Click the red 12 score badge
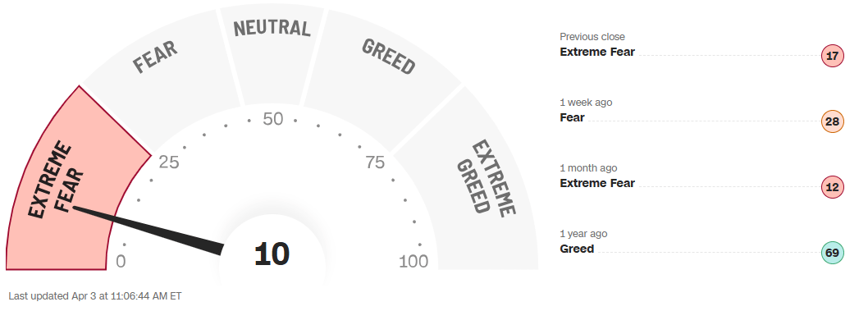The image size is (868, 311). pyautogui.click(x=832, y=188)
